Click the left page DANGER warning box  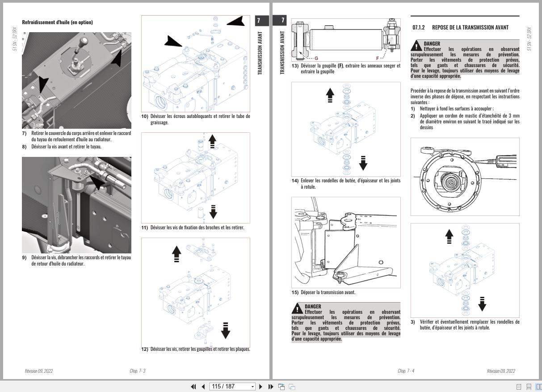coord(346,323)
